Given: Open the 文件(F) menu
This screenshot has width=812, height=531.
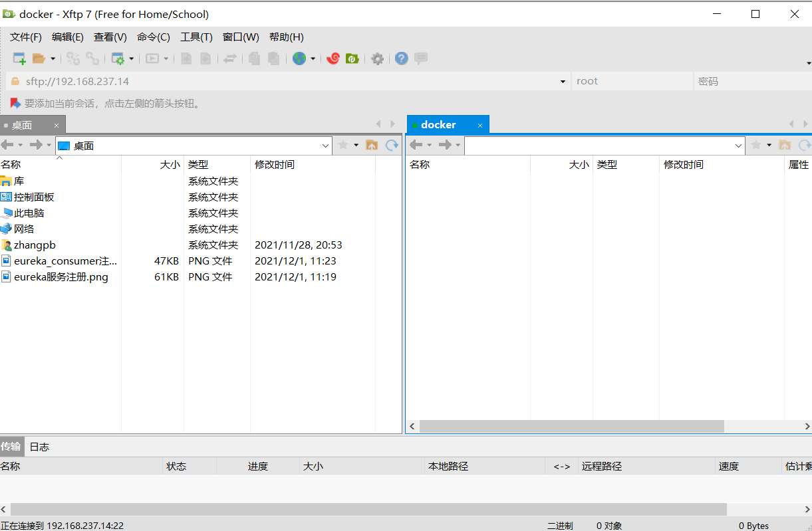Looking at the screenshot, I should (x=26, y=37).
